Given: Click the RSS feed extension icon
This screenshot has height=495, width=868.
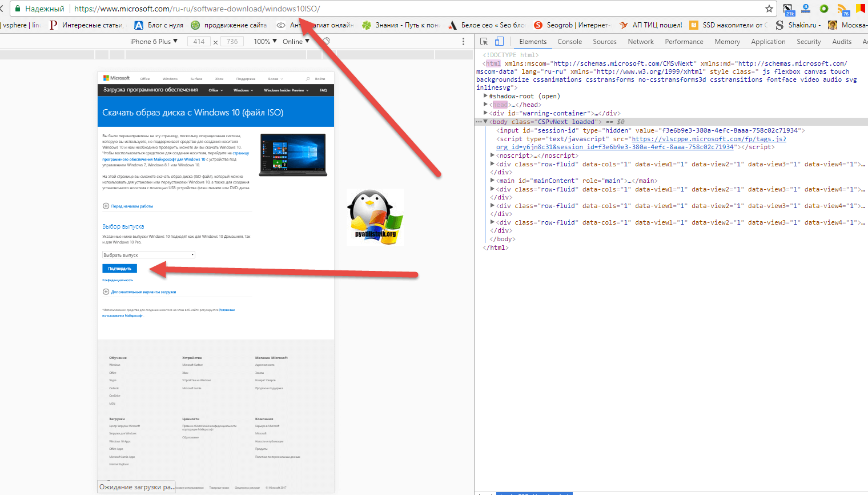Looking at the screenshot, I should click(842, 9).
